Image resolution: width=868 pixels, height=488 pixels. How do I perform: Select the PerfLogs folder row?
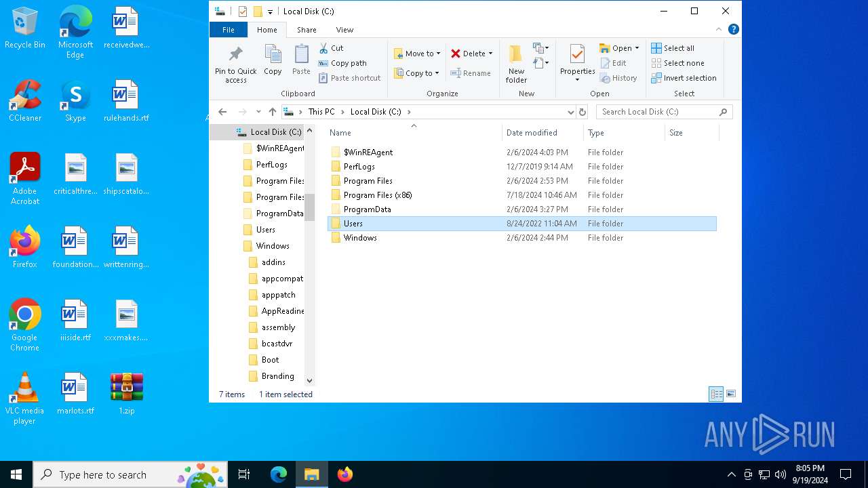pos(521,167)
